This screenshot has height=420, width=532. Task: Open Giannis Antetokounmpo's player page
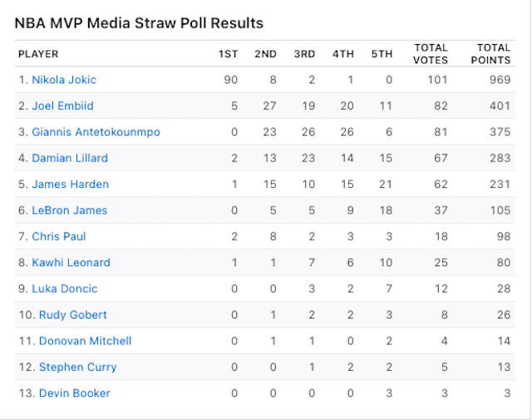[x=96, y=132]
